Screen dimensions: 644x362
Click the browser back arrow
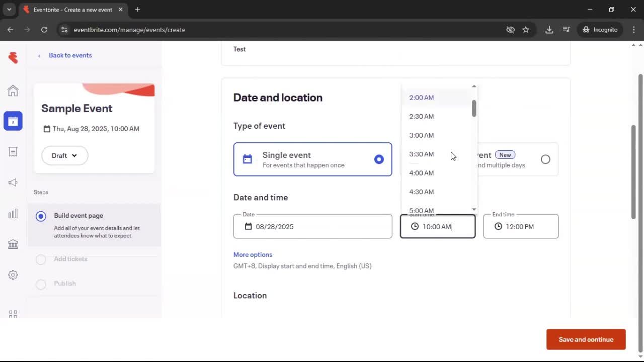10,30
